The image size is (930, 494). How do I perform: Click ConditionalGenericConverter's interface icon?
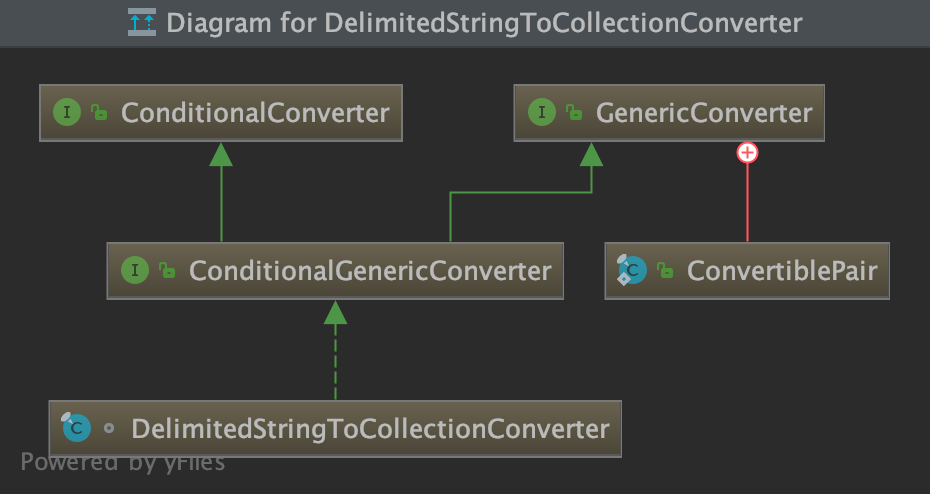point(134,270)
